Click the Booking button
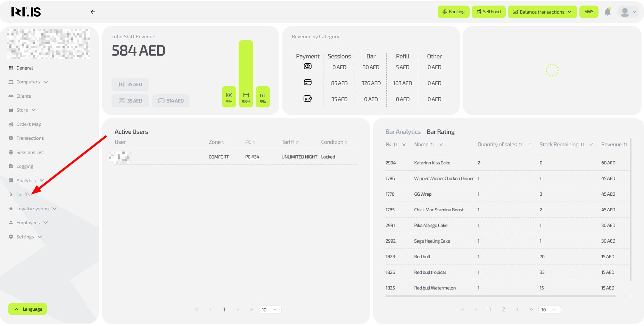Screen dimensions: 644x326 tap(453, 12)
